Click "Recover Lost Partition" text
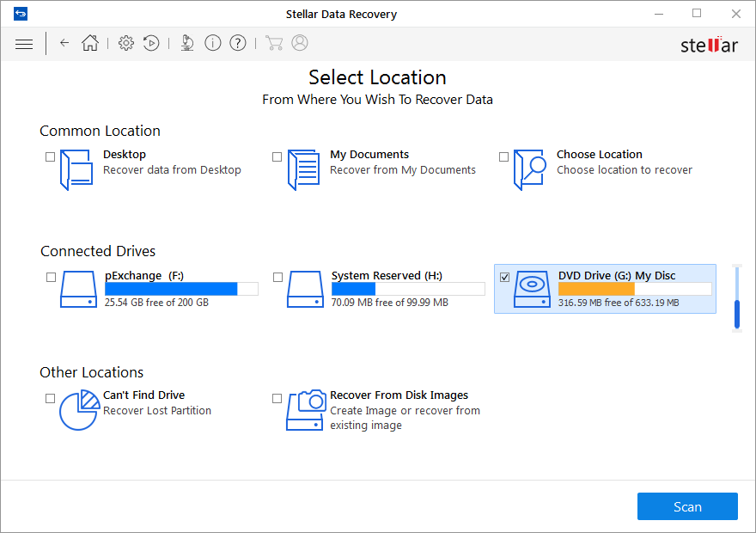756x533 pixels. click(x=157, y=410)
